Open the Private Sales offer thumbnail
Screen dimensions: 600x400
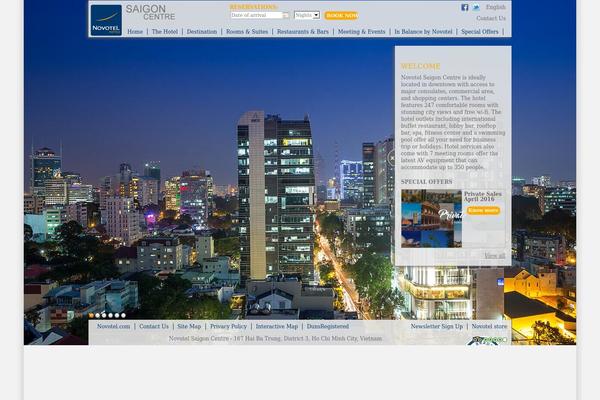point(432,219)
